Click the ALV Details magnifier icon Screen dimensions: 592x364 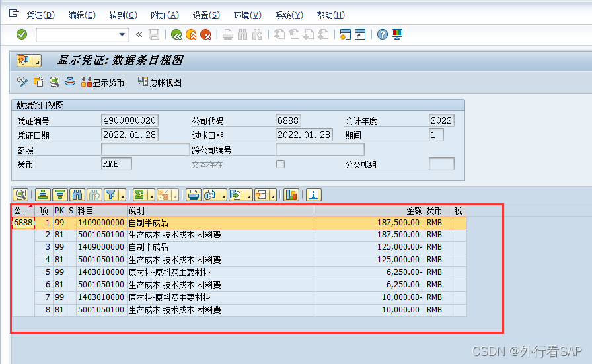tap(20, 195)
